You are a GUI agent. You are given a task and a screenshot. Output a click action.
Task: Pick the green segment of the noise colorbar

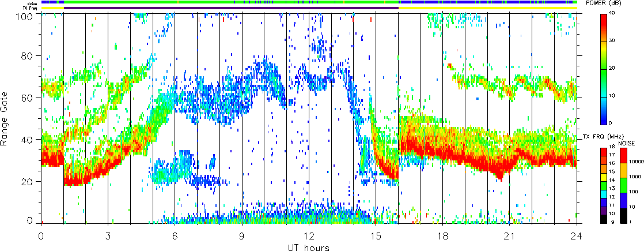[623, 185]
